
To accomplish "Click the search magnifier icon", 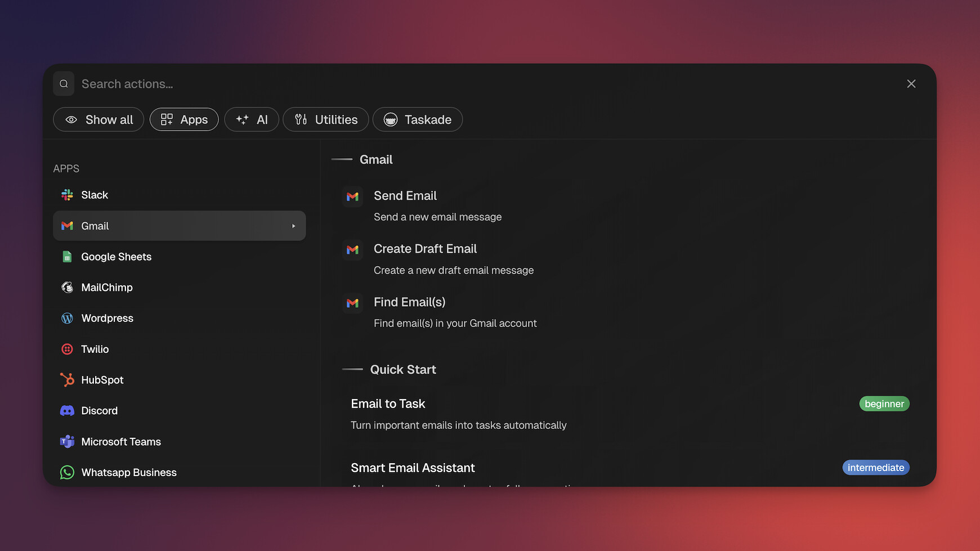I will (x=64, y=83).
